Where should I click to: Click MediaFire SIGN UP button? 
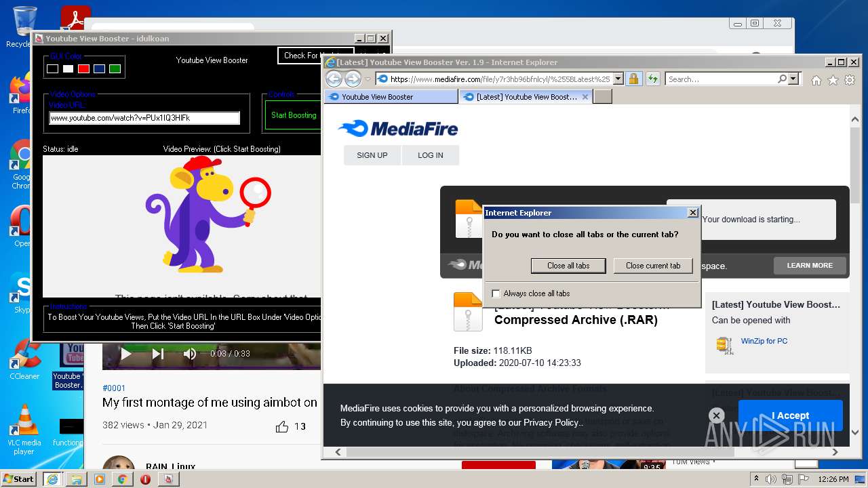click(x=372, y=155)
